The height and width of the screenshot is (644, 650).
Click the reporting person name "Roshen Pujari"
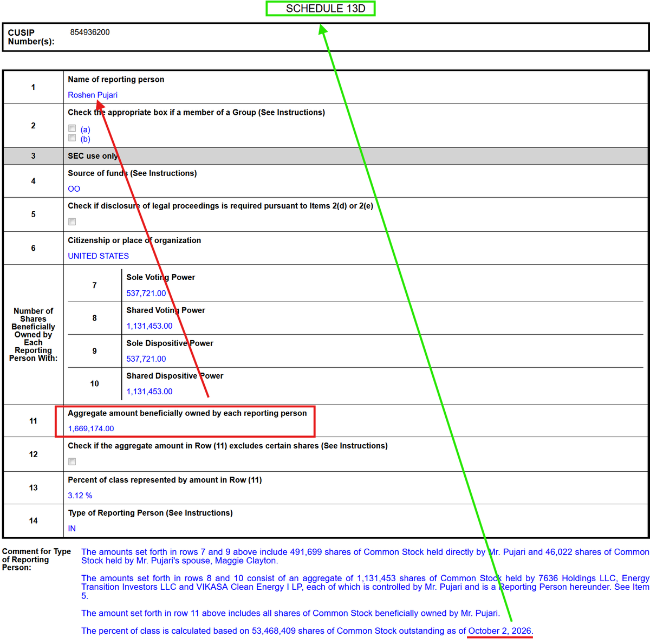tap(93, 95)
